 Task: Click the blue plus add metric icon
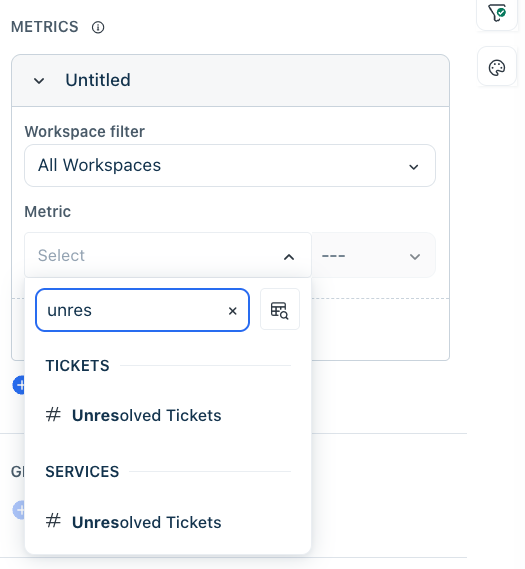tap(19, 385)
